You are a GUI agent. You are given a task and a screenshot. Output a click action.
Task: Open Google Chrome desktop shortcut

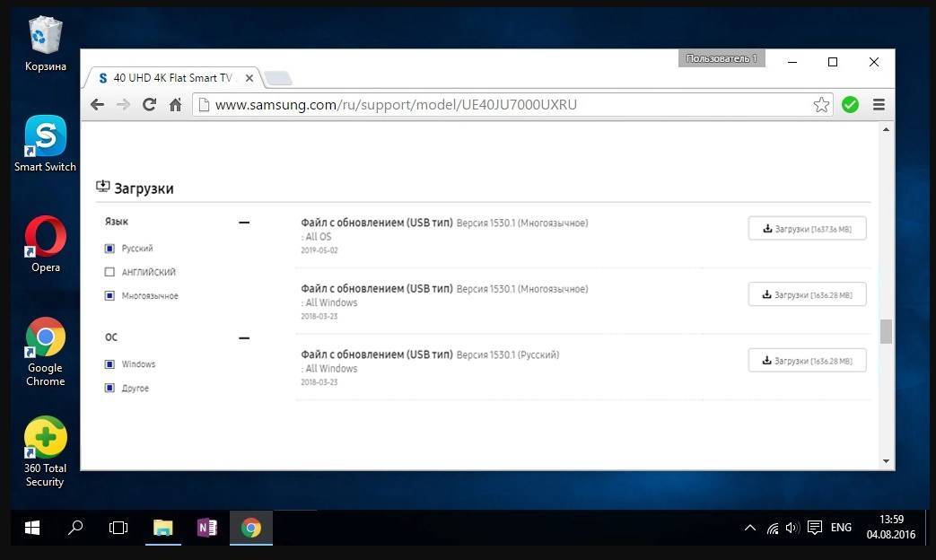(46, 352)
